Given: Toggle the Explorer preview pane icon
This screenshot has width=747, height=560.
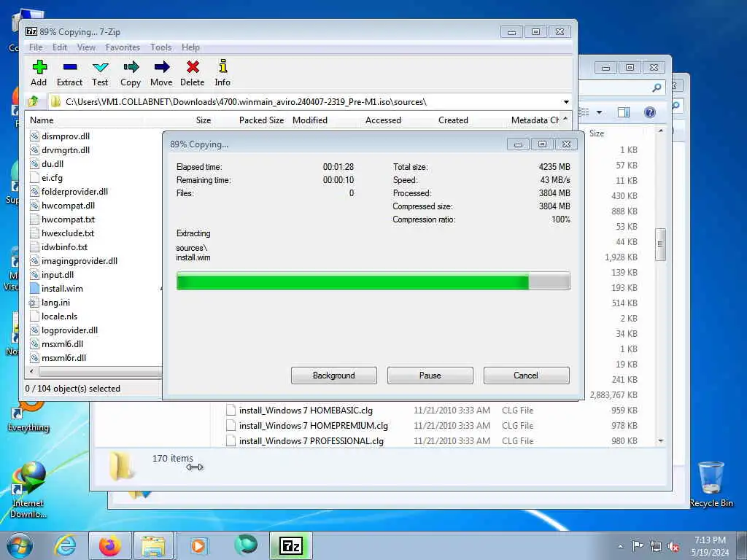Looking at the screenshot, I should [x=624, y=112].
